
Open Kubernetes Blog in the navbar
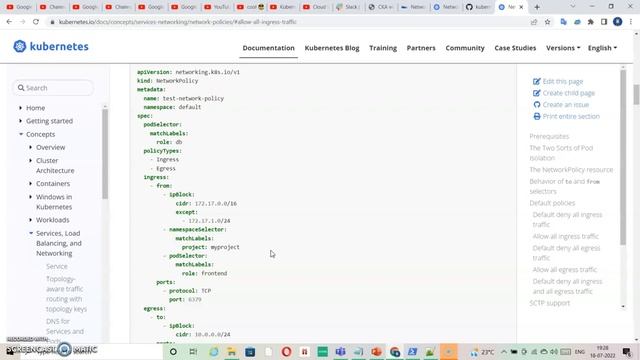click(x=332, y=48)
